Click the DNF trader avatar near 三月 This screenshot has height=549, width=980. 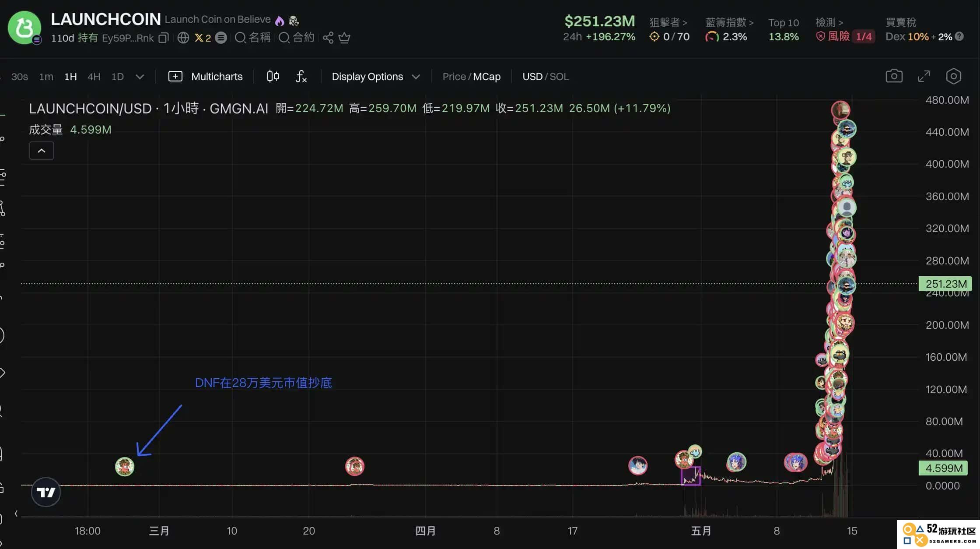[x=125, y=467]
